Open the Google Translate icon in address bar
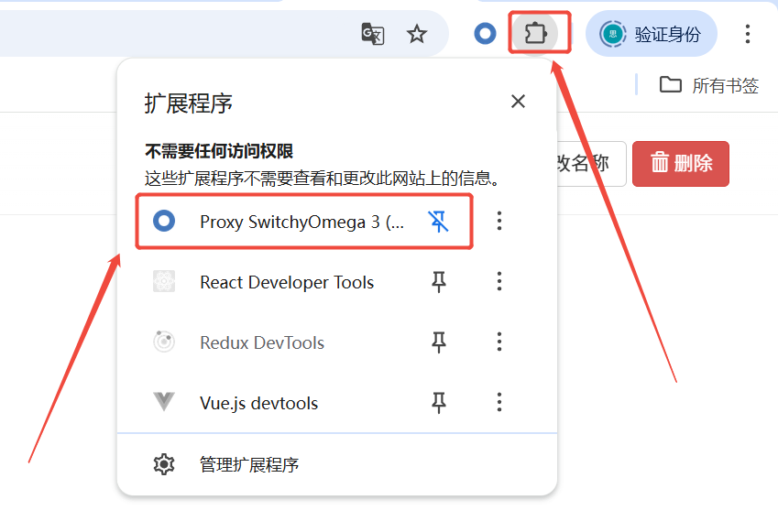This screenshot has height=532, width=778. (x=373, y=34)
